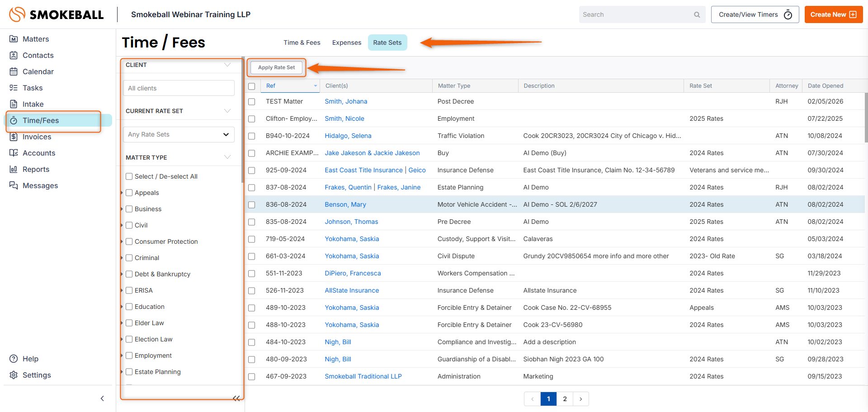Switch to the Time & Fees tab
The image size is (868, 412).
pos(302,43)
